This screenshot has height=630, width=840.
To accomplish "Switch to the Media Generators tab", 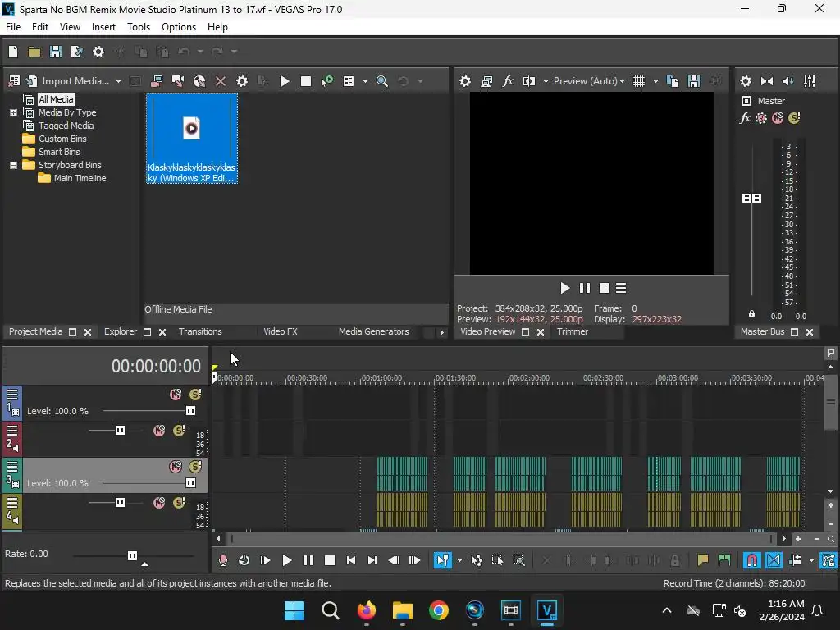I will pyautogui.click(x=373, y=331).
